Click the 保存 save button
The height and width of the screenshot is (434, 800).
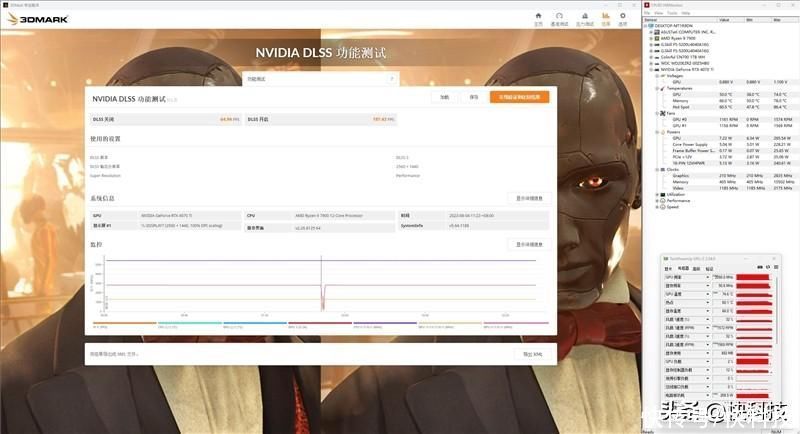[474, 97]
